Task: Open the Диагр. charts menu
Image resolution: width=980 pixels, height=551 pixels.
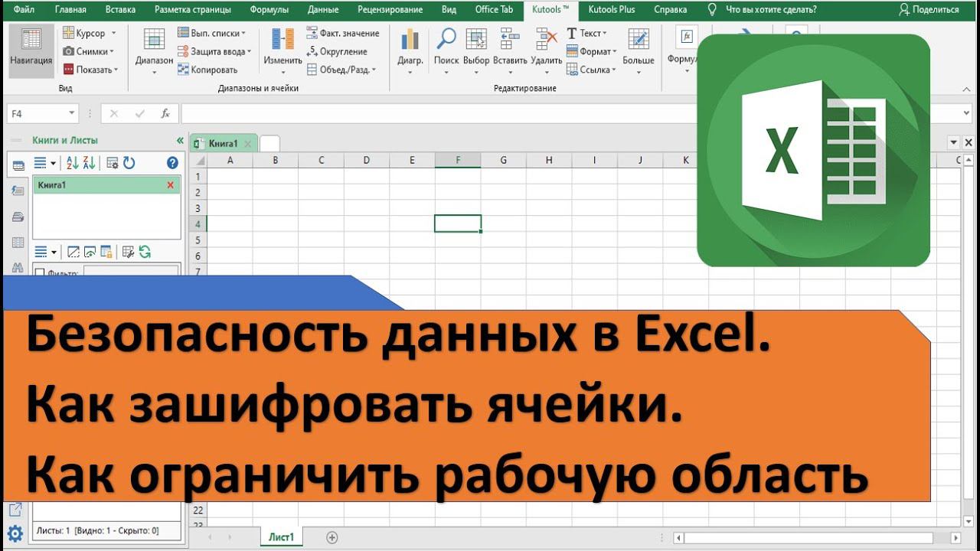Action: point(410,51)
